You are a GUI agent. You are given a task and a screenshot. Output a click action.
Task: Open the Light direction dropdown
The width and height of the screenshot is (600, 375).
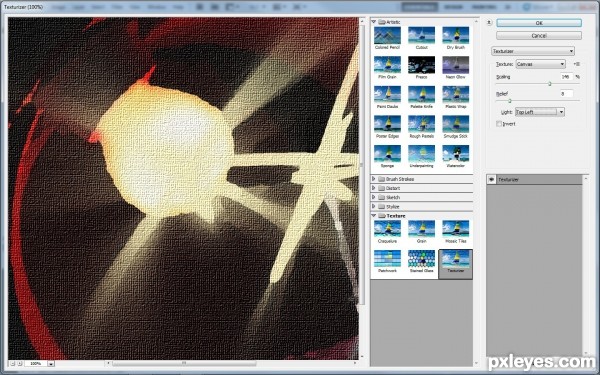tap(540, 112)
